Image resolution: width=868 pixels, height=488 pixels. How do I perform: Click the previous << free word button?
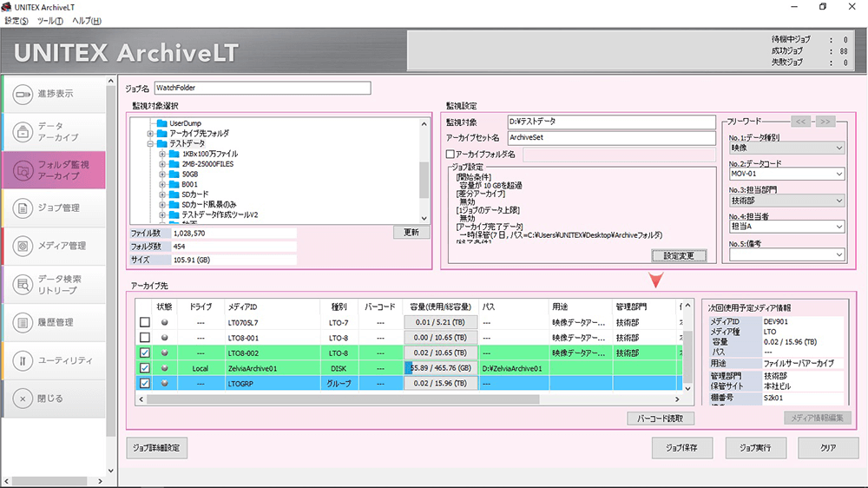click(801, 122)
